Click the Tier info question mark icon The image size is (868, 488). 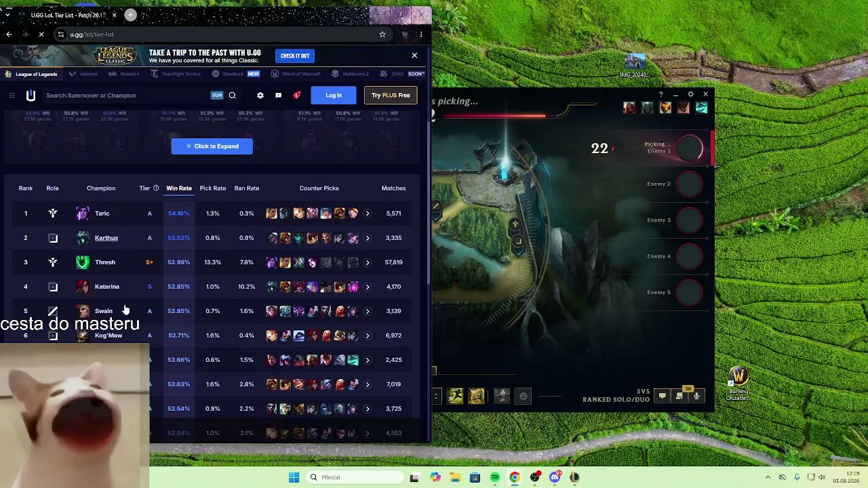click(156, 188)
